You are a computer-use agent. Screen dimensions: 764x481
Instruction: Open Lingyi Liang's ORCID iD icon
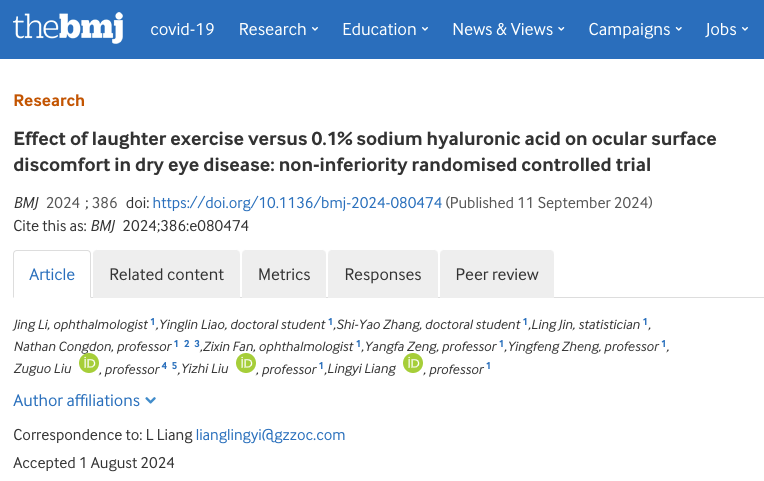click(413, 364)
